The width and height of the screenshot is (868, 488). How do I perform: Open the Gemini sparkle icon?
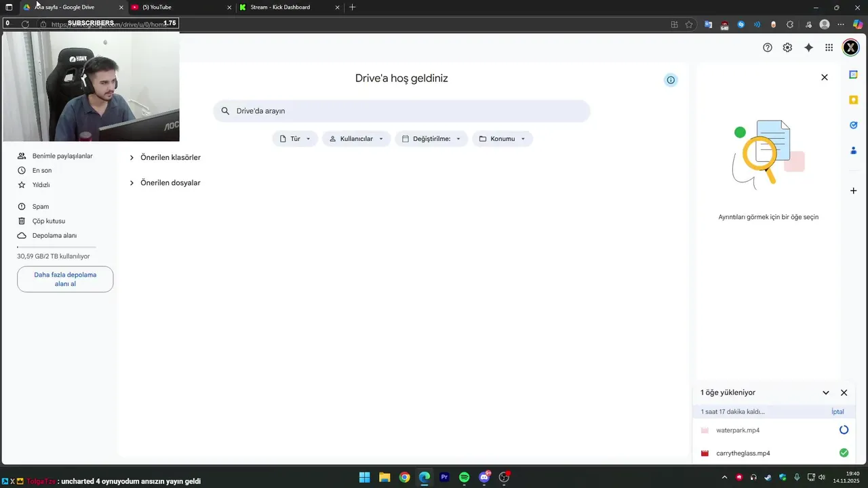808,47
